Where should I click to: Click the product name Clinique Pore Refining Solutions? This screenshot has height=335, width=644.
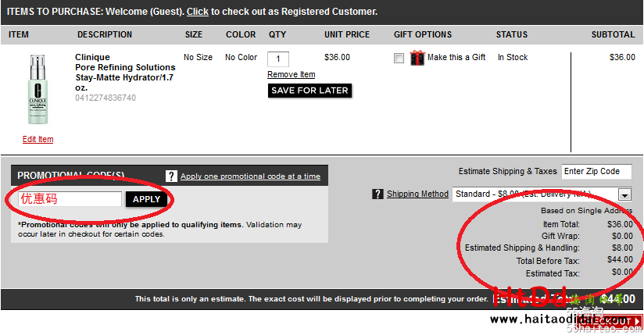point(125,73)
